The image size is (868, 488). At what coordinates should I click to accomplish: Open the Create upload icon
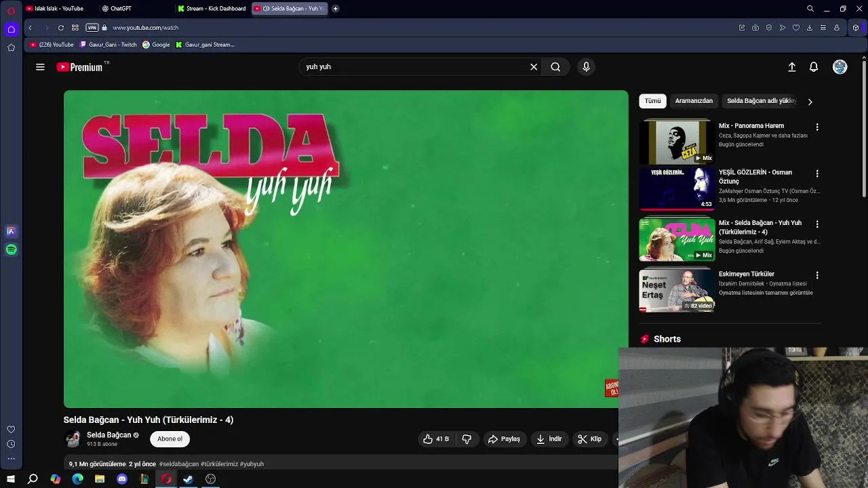pyautogui.click(x=791, y=67)
